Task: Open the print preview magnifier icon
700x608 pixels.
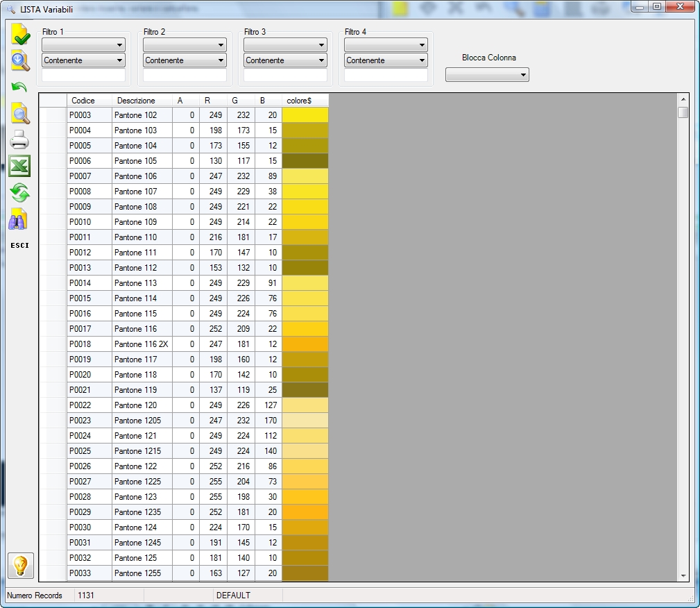Action: click(20, 113)
